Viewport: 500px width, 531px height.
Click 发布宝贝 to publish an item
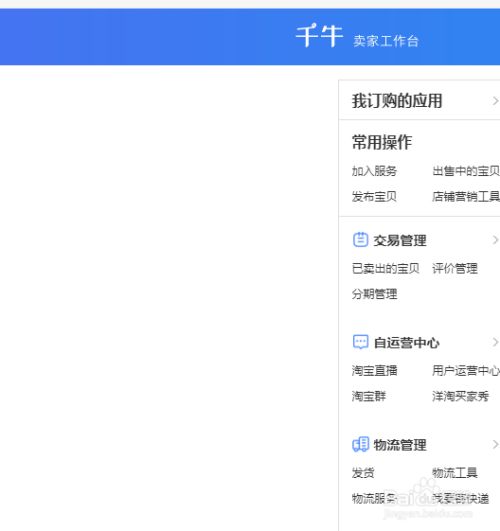[374, 196]
